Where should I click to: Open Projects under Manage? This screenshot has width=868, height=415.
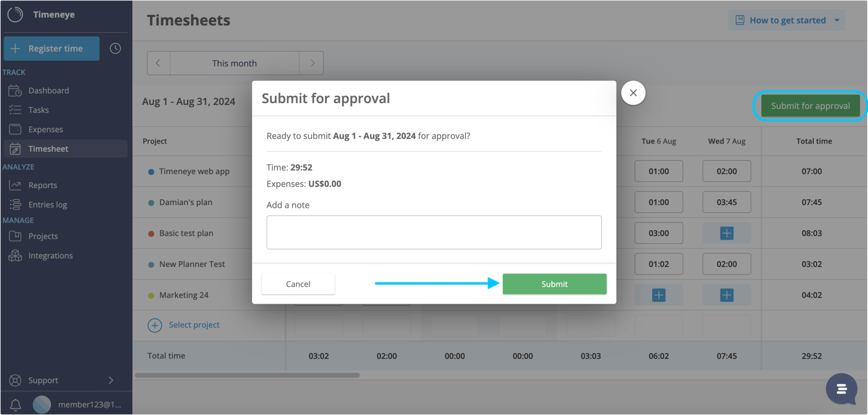(43, 236)
